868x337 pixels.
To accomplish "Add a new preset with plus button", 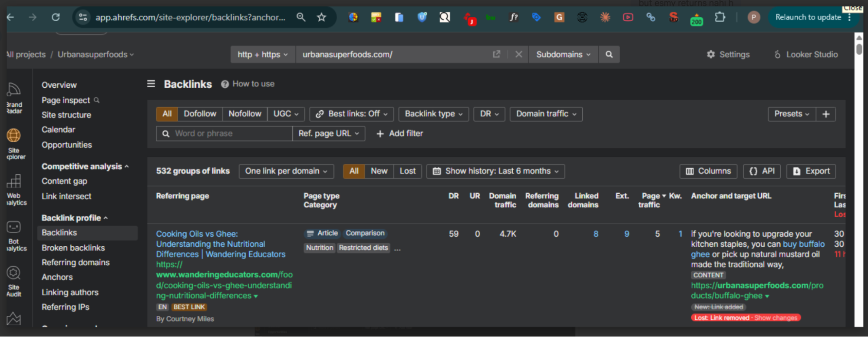I will [x=826, y=114].
